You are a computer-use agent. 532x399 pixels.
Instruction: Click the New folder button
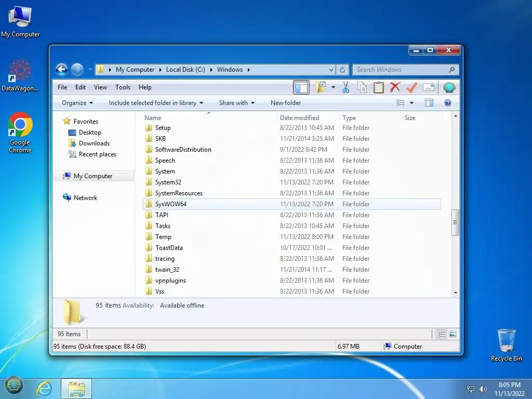pyautogui.click(x=286, y=103)
